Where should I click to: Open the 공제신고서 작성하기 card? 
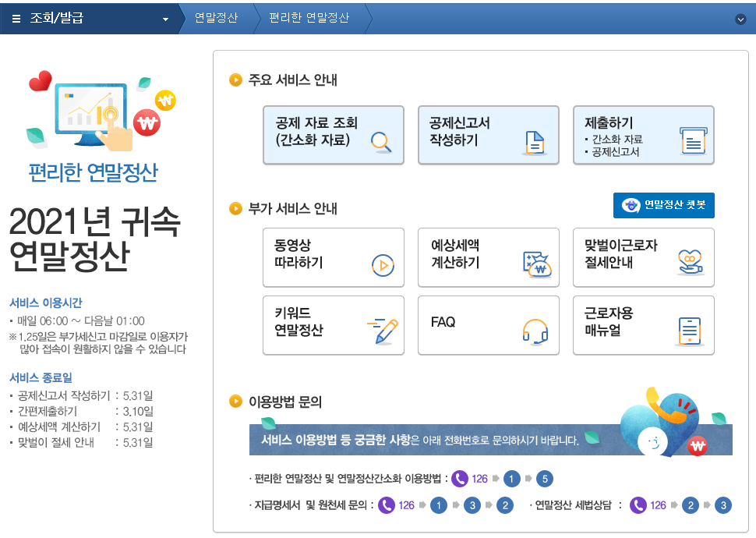[489, 135]
